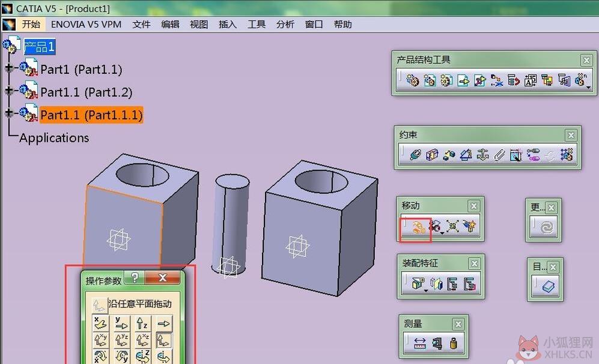Click Existing Component With Positioning icon
Viewport: 599px width, 364px height.
point(480,80)
